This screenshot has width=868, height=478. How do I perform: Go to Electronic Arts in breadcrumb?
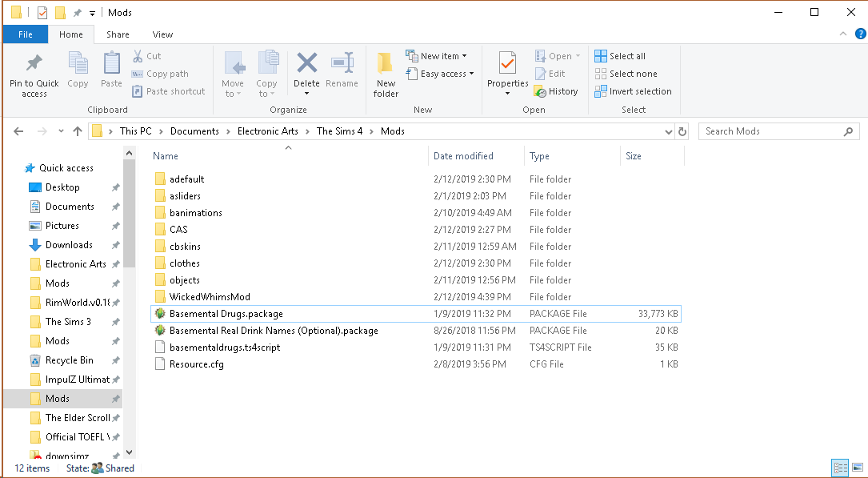point(268,131)
